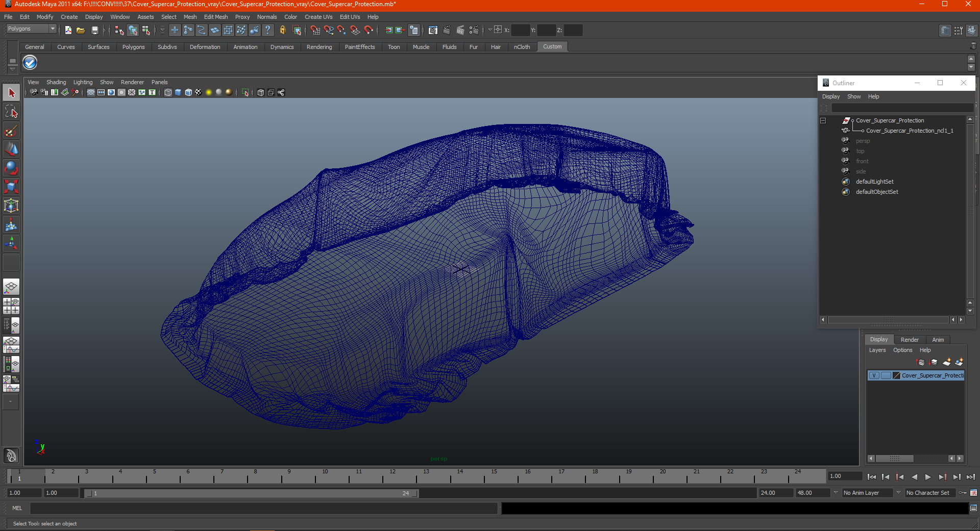The width and height of the screenshot is (980, 531).
Task: Toggle film gate viewport icon
Action: point(101,92)
